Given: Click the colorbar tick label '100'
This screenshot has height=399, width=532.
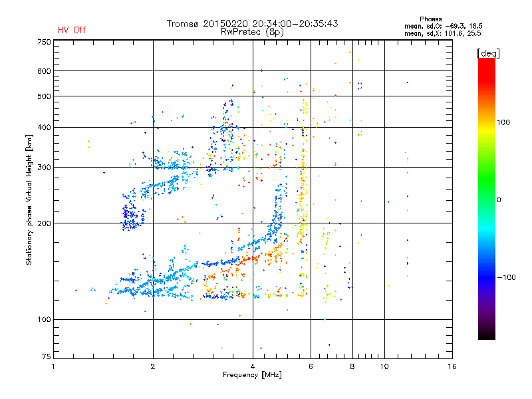Looking at the screenshot, I should [x=503, y=122].
